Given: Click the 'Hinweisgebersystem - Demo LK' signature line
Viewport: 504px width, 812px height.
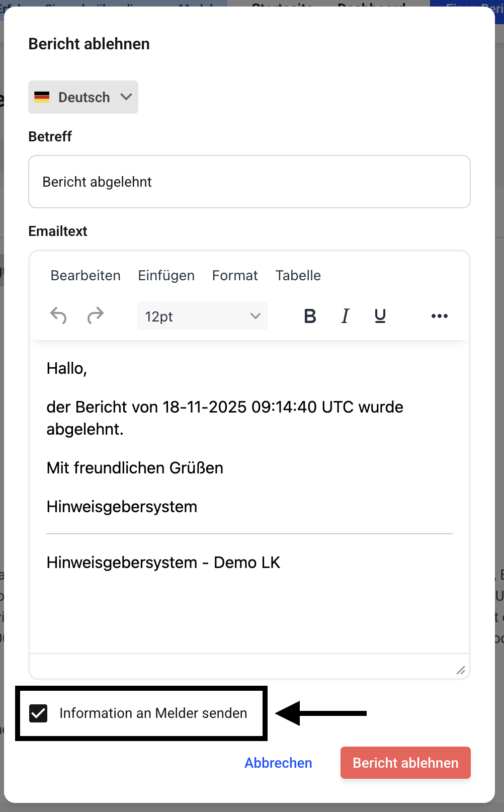Looking at the screenshot, I should point(163,562).
